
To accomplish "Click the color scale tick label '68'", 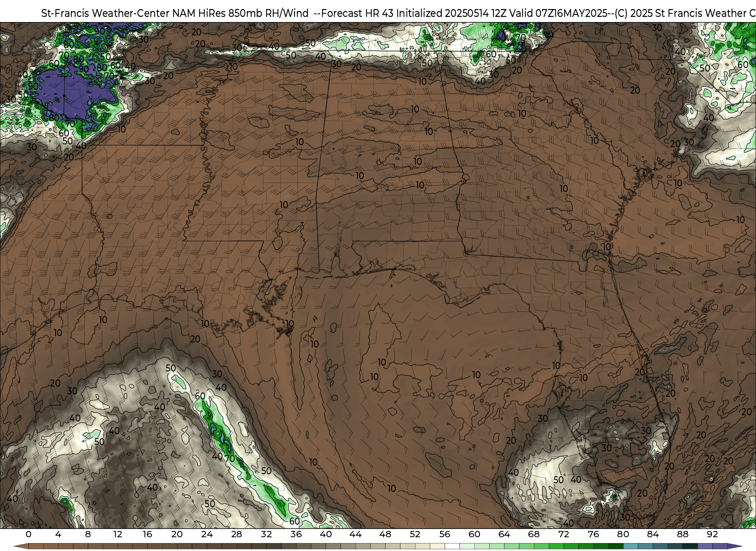I will (x=534, y=534).
